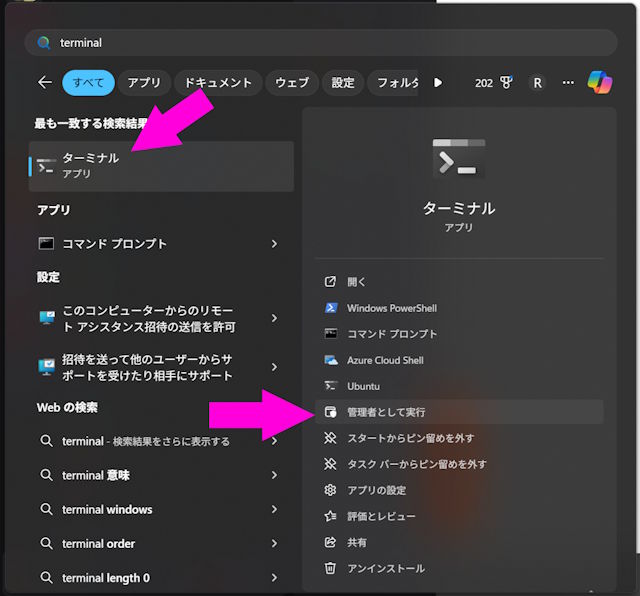640x596 pixels.
Task: Click the ターミナル app icon in best match
Action: pyautogui.click(x=46, y=166)
